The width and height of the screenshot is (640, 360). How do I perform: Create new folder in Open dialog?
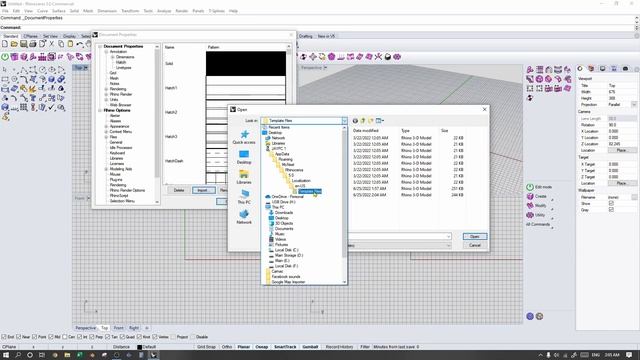pos(371,121)
